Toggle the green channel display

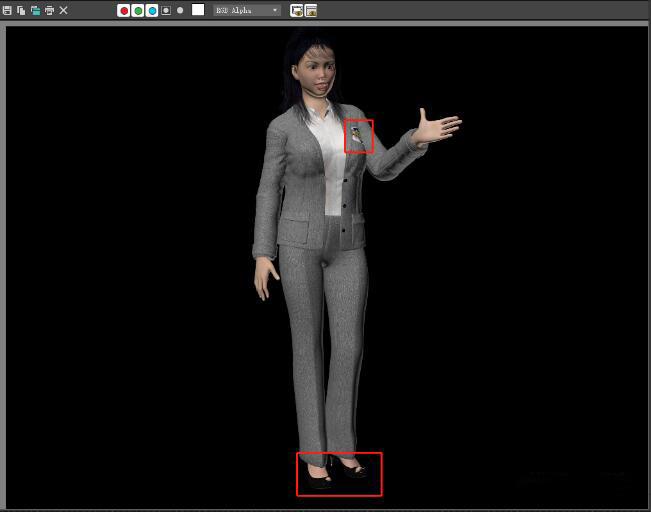click(138, 10)
